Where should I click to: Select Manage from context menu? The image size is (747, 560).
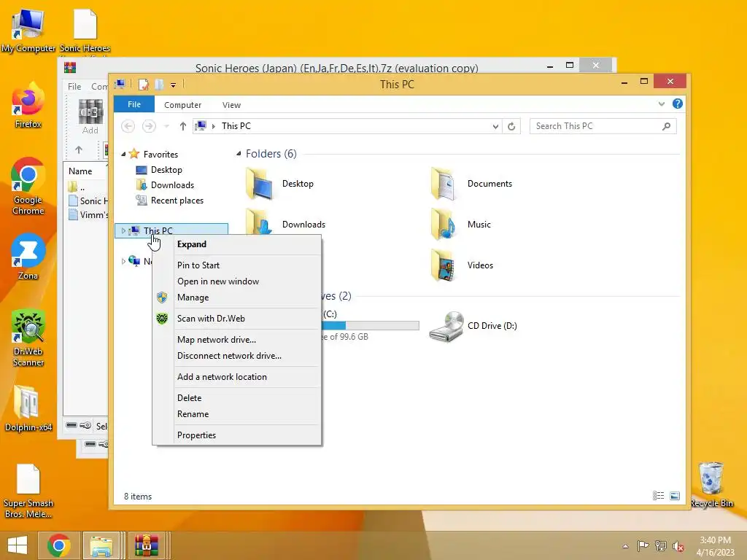[237, 297]
